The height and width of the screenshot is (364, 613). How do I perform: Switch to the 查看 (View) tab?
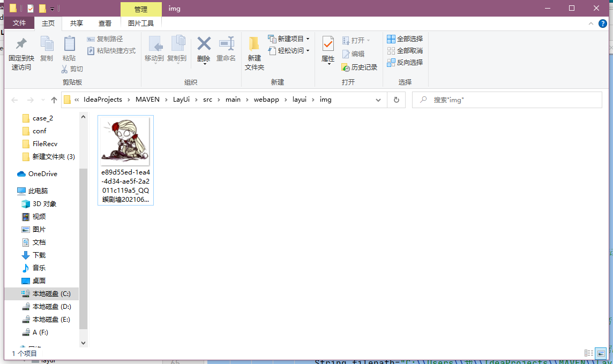click(x=105, y=24)
